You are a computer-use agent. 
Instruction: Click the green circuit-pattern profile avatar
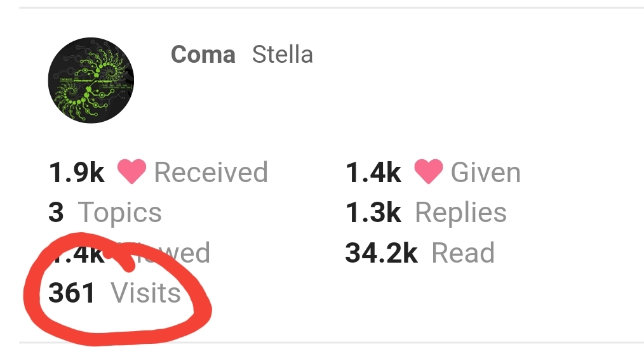pyautogui.click(x=91, y=81)
